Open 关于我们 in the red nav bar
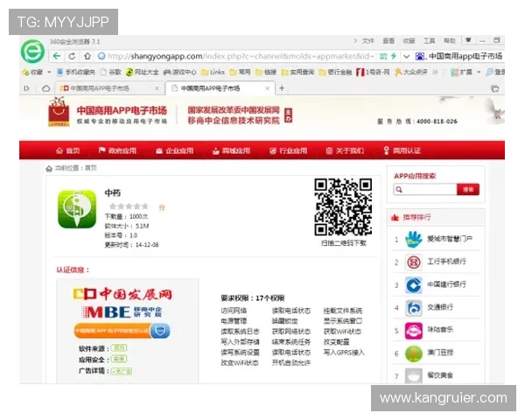The width and height of the screenshot is (525, 420). tap(345, 150)
